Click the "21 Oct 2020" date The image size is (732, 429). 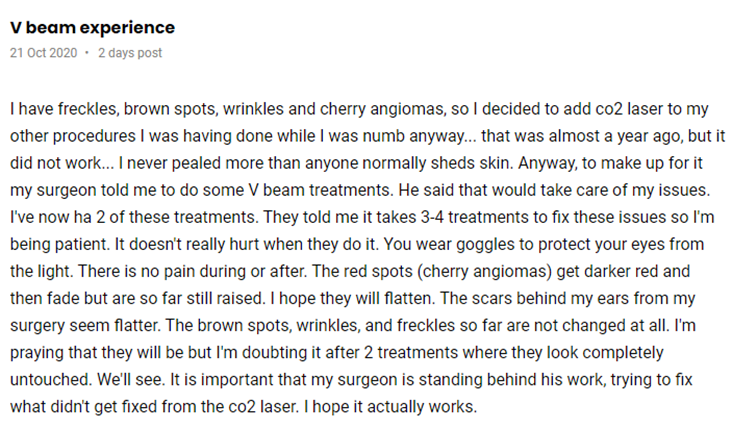(x=43, y=53)
